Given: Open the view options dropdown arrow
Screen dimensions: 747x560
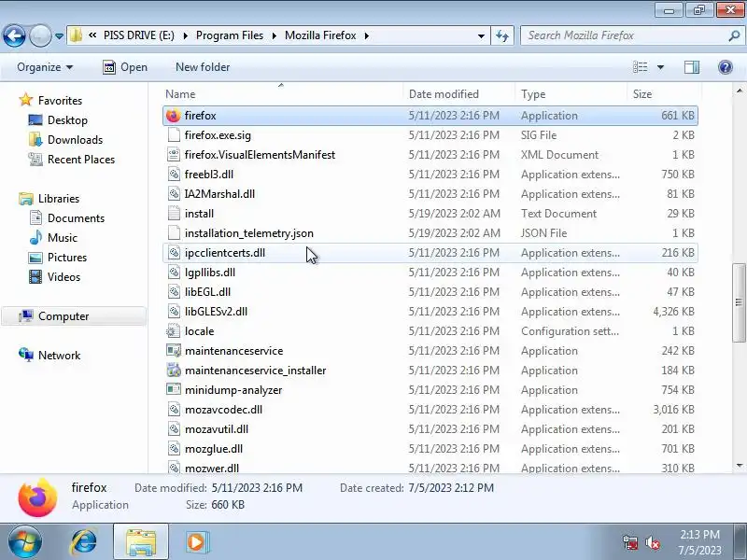Looking at the screenshot, I should tap(661, 67).
